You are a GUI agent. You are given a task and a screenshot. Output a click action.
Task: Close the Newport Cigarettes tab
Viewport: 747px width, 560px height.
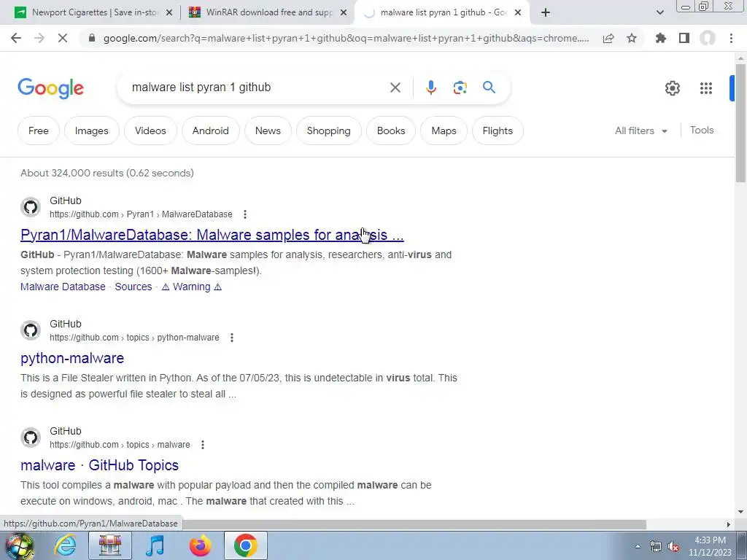pyautogui.click(x=169, y=12)
